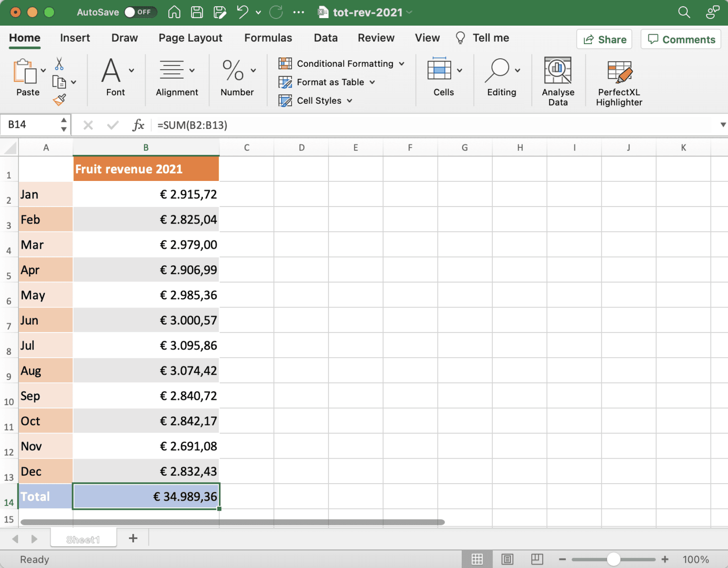Image resolution: width=728 pixels, height=568 pixels.
Task: Click the Share button
Action: pyautogui.click(x=604, y=39)
